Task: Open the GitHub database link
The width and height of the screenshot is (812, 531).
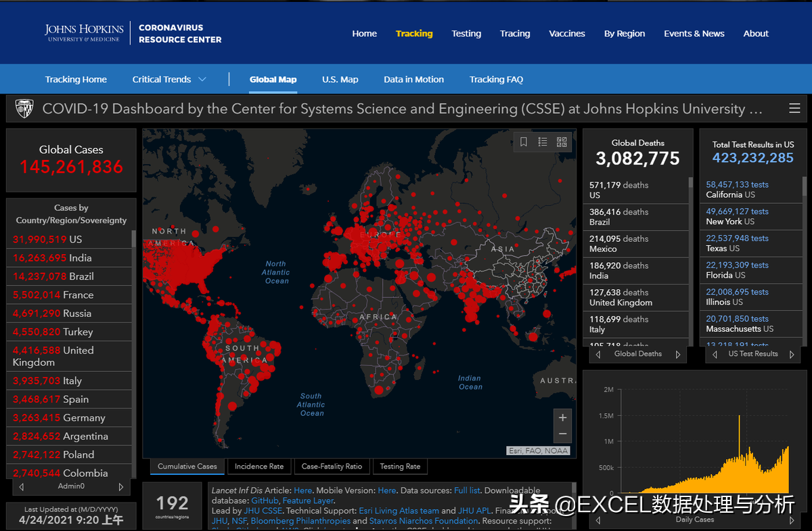Action: 264,501
